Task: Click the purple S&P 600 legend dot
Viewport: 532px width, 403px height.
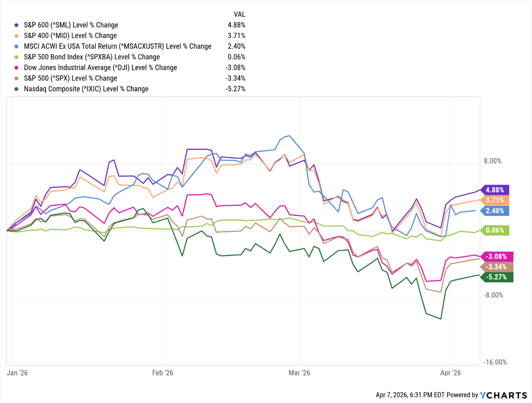Action: [x=16, y=25]
